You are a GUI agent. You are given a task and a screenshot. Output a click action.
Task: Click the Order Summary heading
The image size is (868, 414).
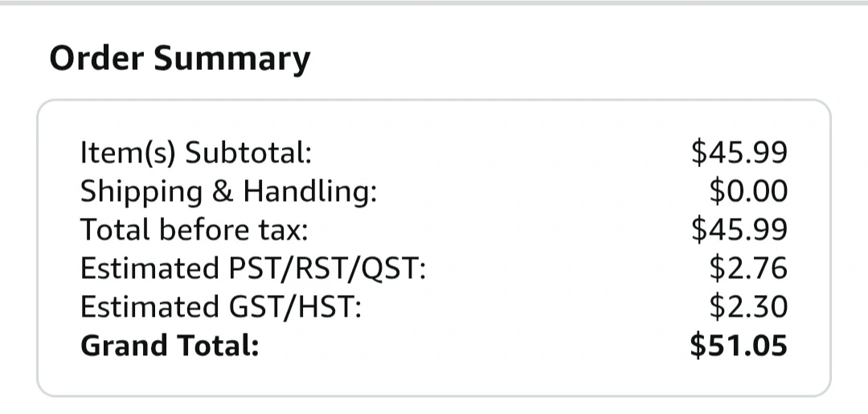(180, 59)
